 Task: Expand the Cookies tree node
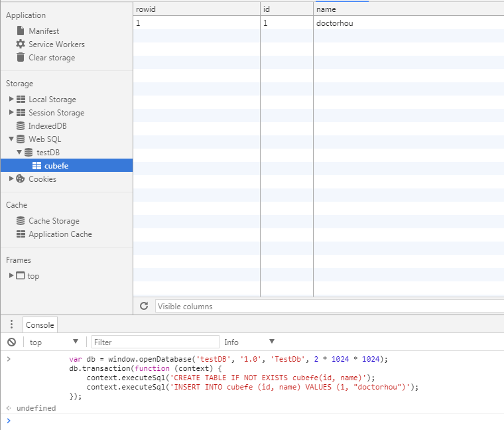(11, 179)
